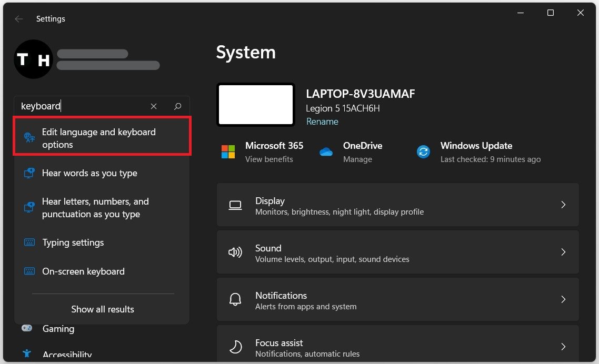Screen dimensions: 599x364
Task: Click the search magnifier icon
Action: coord(178,106)
